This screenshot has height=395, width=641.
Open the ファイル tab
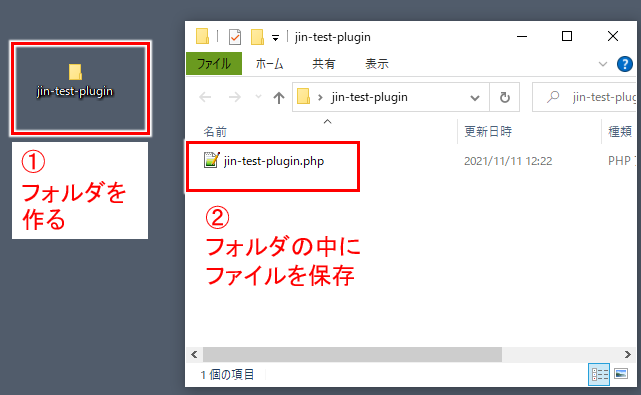(214, 64)
